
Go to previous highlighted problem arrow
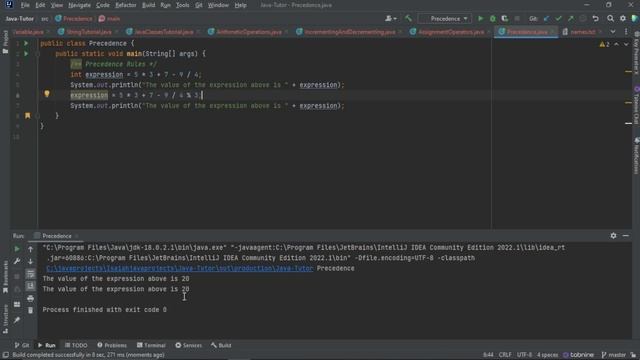tap(616, 44)
